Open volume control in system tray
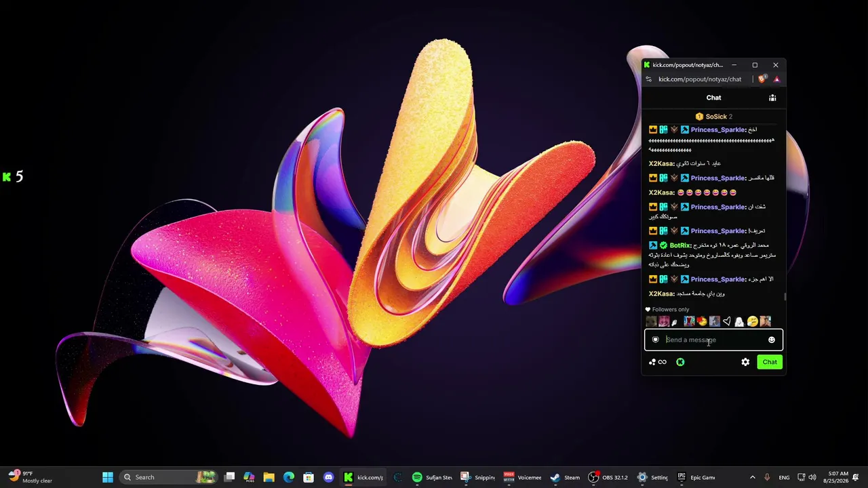The image size is (868, 488). point(812,477)
